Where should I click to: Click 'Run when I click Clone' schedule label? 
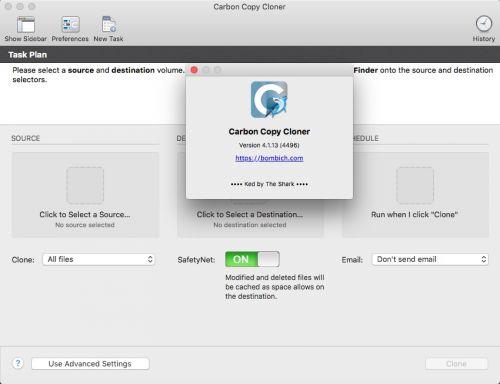pos(414,214)
